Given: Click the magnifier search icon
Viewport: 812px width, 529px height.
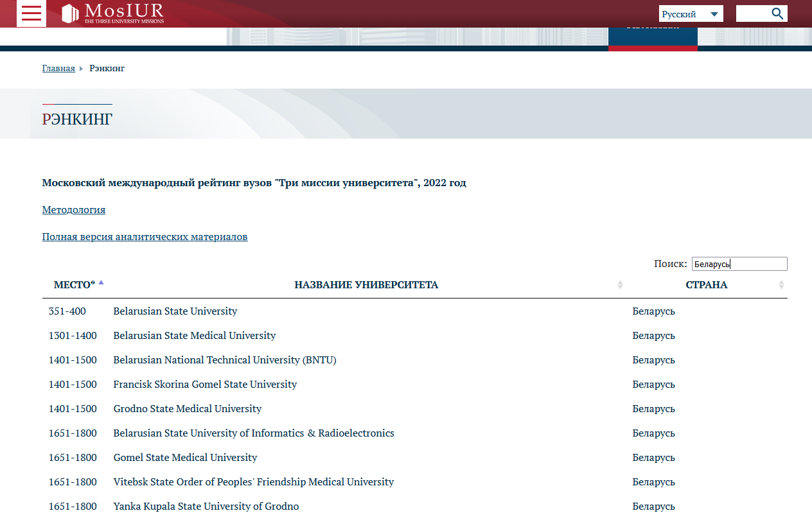Looking at the screenshot, I should coord(778,13).
